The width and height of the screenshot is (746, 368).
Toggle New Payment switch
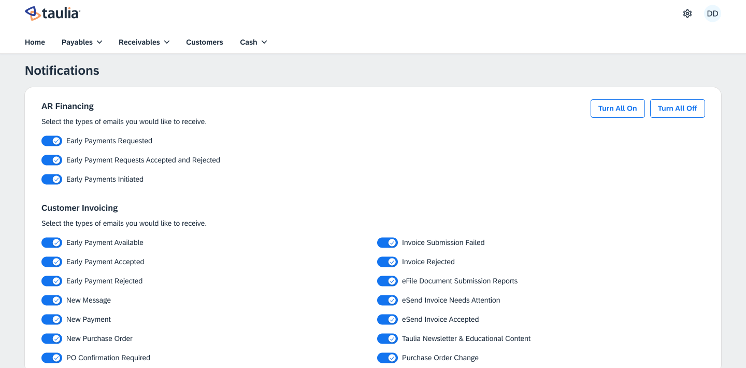[52, 319]
